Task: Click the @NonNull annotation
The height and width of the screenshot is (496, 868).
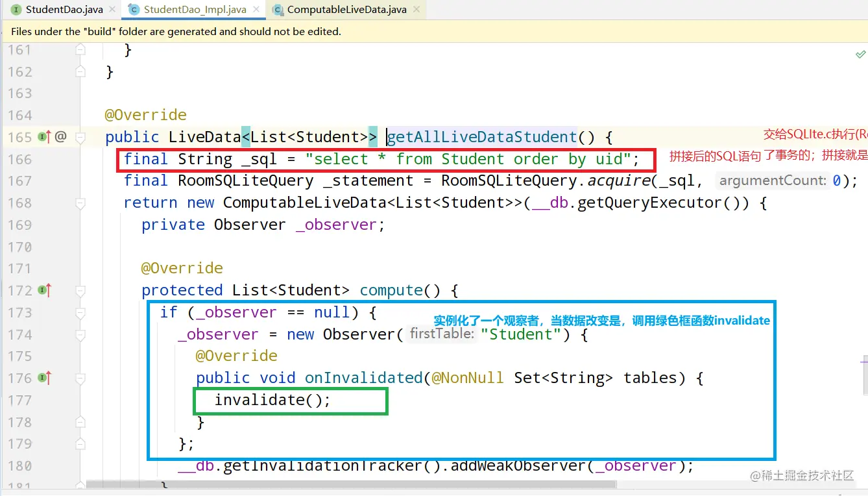Action: [468, 378]
